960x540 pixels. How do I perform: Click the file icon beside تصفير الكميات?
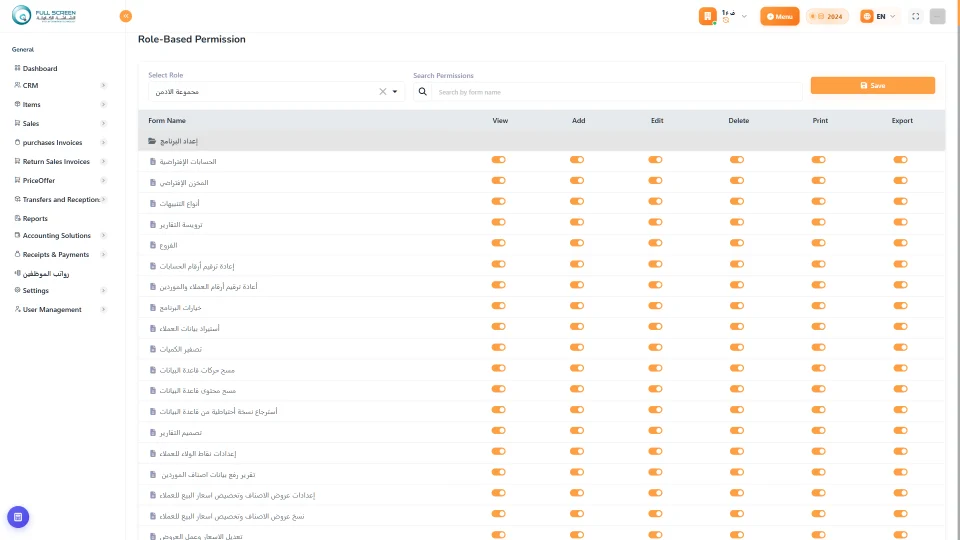pyautogui.click(x=153, y=349)
